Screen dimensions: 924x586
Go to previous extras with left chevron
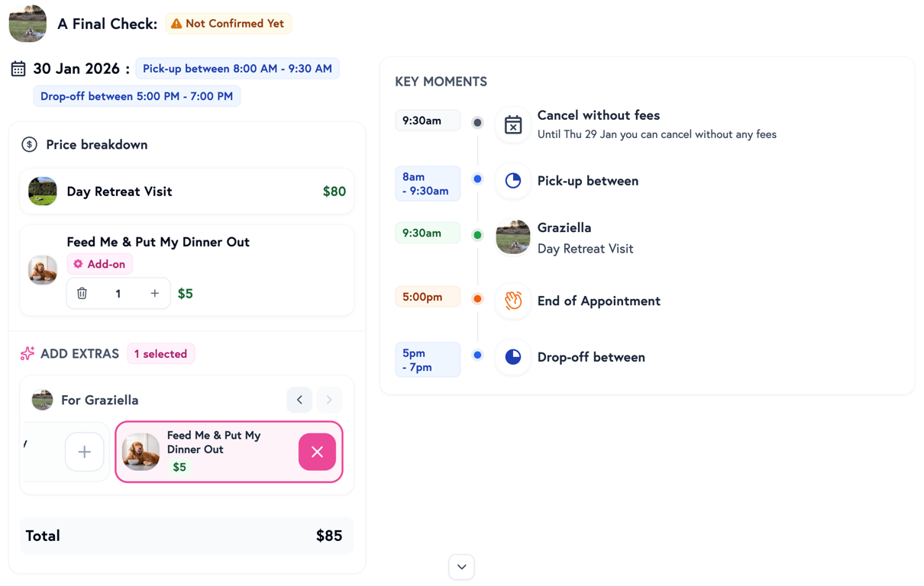tap(299, 400)
